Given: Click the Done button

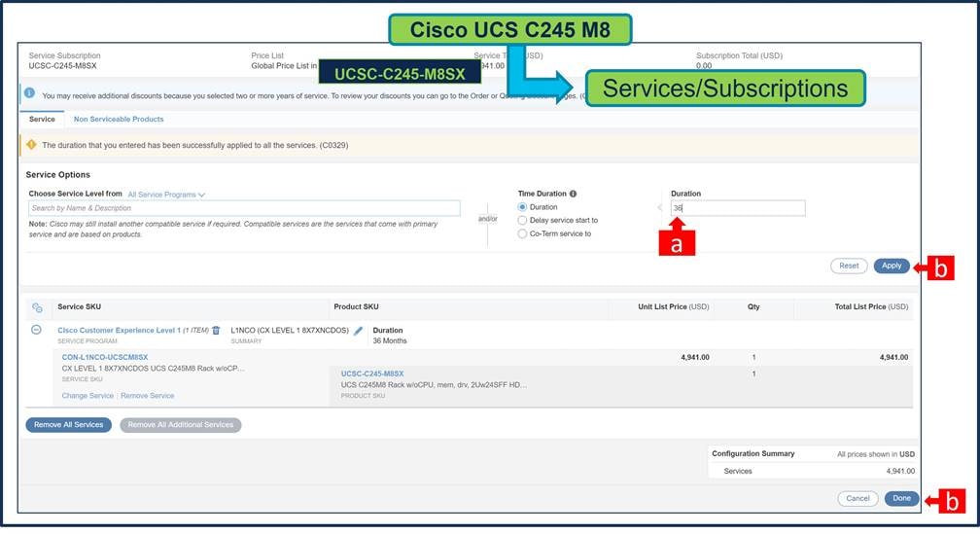Looking at the screenshot, I should coord(901,498).
